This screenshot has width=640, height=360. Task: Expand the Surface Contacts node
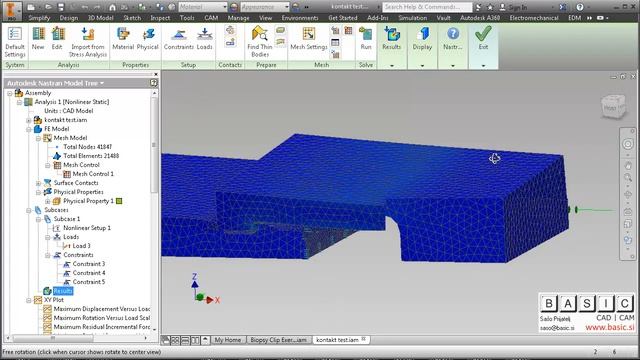tap(38, 183)
